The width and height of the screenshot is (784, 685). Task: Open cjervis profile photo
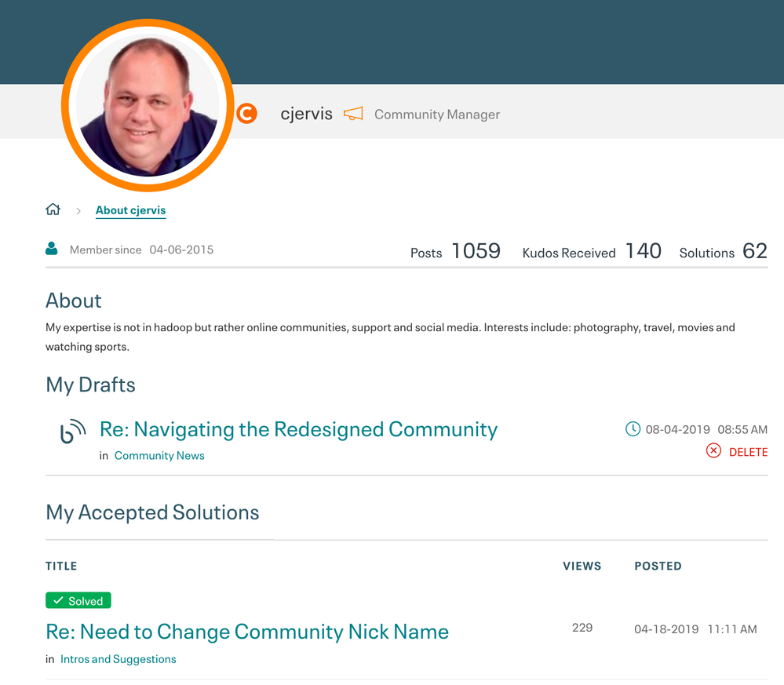point(148,106)
